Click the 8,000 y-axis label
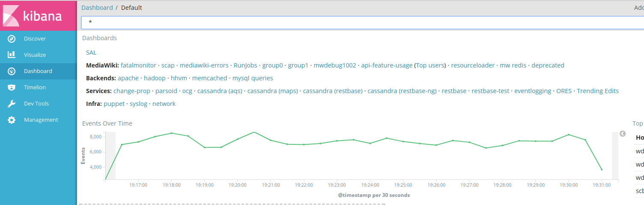The height and width of the screenshot is (205, 644). pyautogui.click(x=95, y=137)
